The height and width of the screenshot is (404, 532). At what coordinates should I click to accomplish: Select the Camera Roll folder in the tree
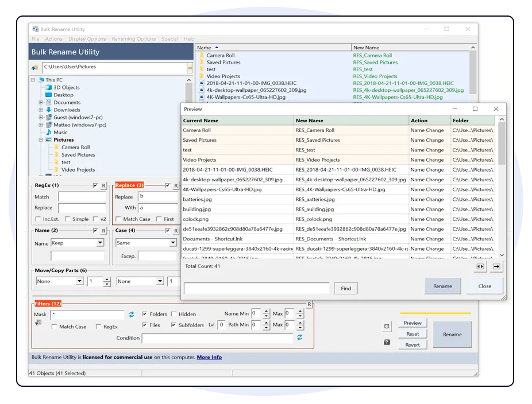pyautogui.click(x=75, y=147)
